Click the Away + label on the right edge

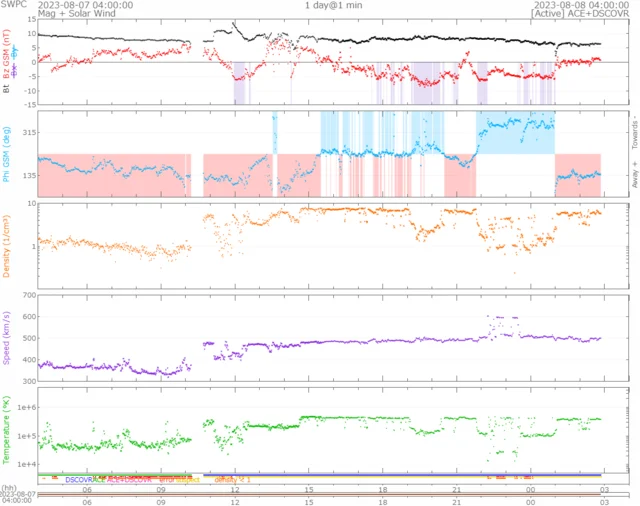[x=633, y=170]
